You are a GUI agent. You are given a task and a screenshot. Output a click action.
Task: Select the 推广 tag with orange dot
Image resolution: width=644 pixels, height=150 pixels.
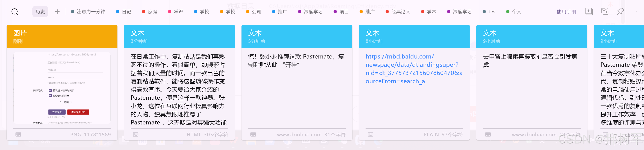[x=367, y=12]
